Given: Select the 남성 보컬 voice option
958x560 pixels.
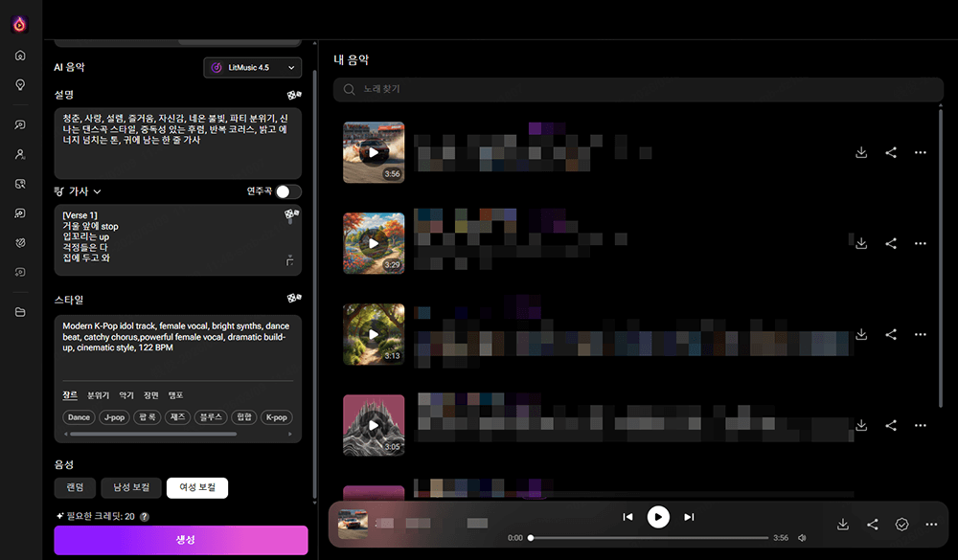Looking at the screenshot, I should (x=131, y=487).
